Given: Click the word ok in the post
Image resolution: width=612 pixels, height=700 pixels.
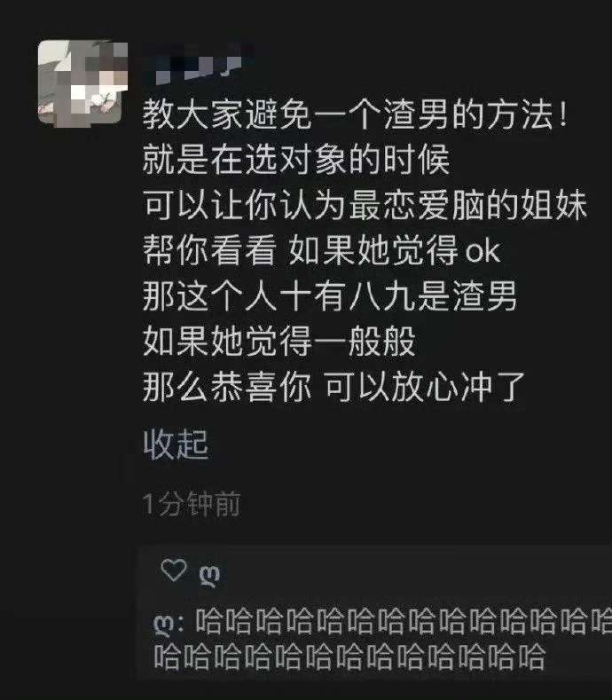Looking at the screenshot, I should [x=483, y=252].
